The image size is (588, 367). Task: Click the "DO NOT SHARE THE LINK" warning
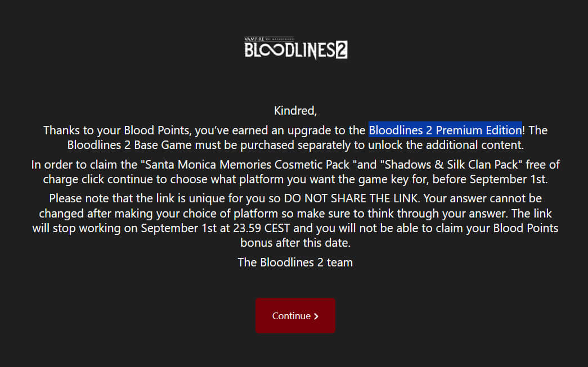(351, 198)
